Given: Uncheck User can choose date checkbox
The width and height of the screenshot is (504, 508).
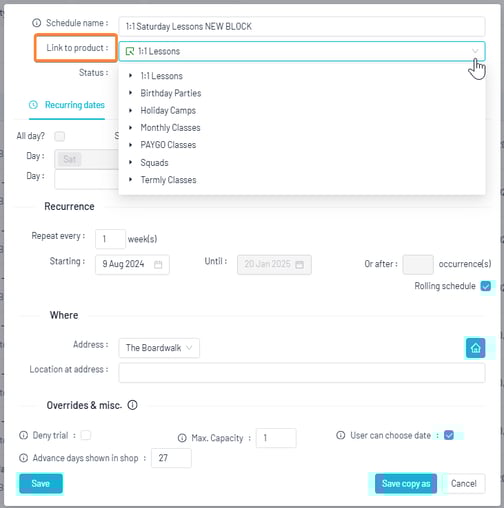Looking at the screenshot, I should point(449,435).
